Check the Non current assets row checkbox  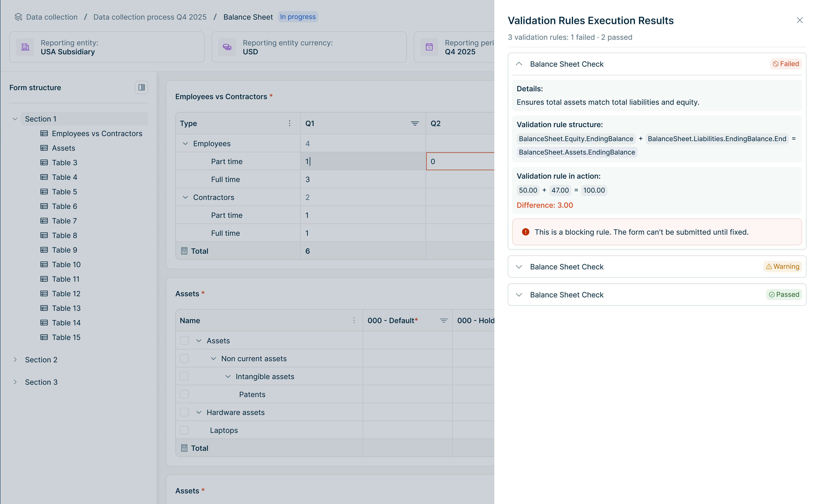pos(184,358)
